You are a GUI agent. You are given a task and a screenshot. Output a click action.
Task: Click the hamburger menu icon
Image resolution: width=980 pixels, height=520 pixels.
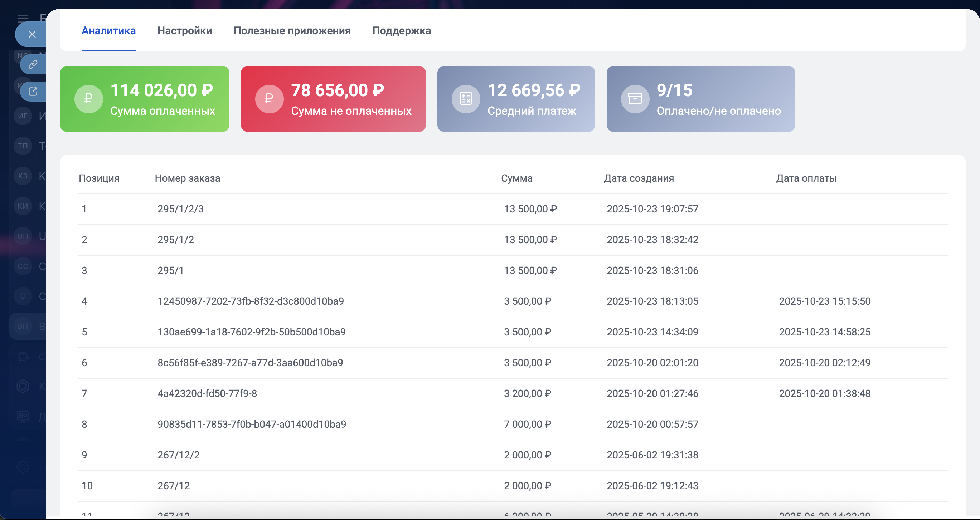[x=23, y=18]
